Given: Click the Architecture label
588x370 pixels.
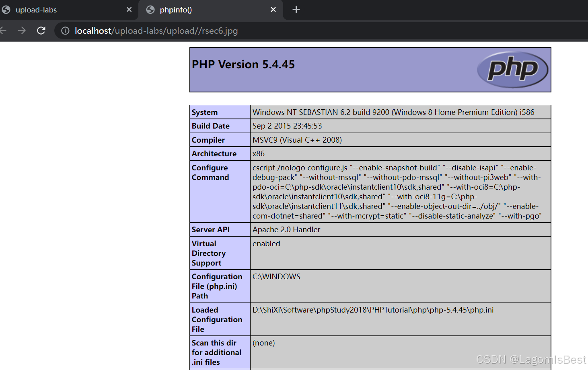Looking at the screenshot, I should [x=214, y=153].
